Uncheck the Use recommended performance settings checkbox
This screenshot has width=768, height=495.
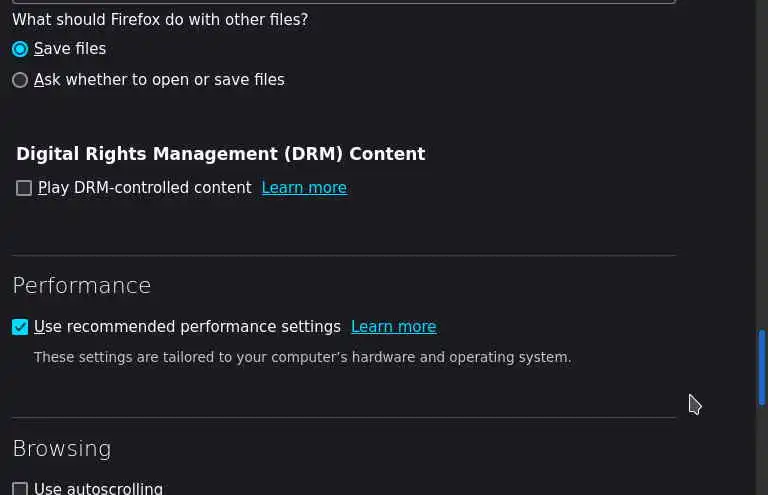[x=20, y=327]
